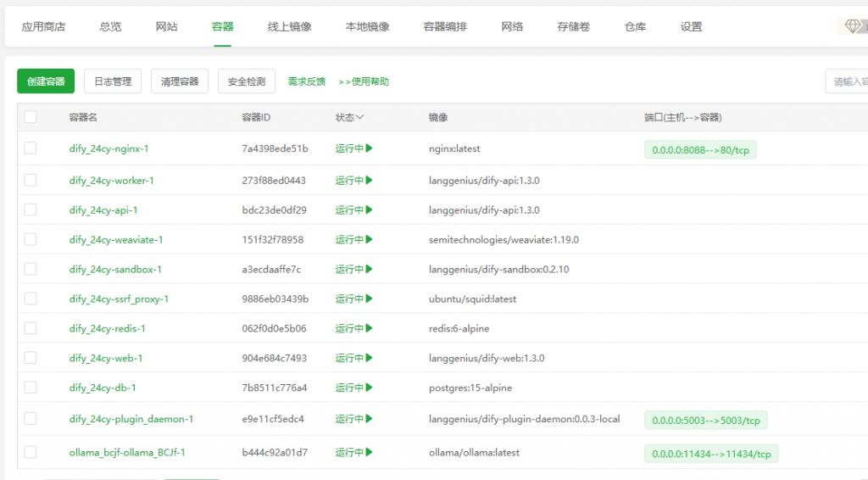Click the green status arrow for dify_24cy-redis-1
This screenshot has width=868, height=480.
pos(370,328)
